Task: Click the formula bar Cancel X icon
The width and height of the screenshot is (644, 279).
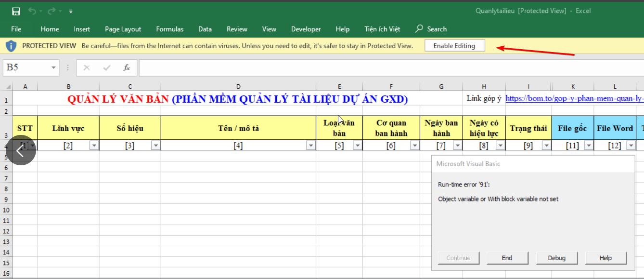Action: pyautogui.click(x=87, y=68)
